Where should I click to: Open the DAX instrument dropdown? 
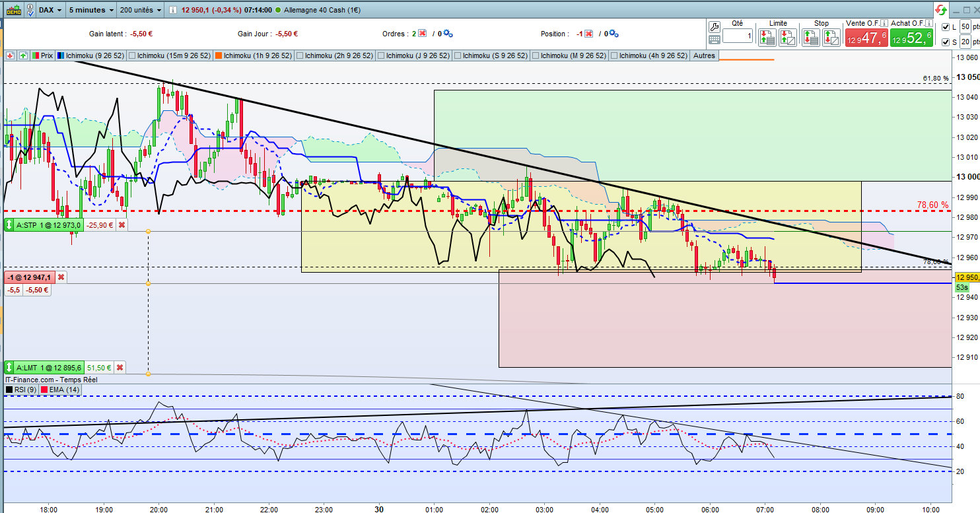pos(50,11)
